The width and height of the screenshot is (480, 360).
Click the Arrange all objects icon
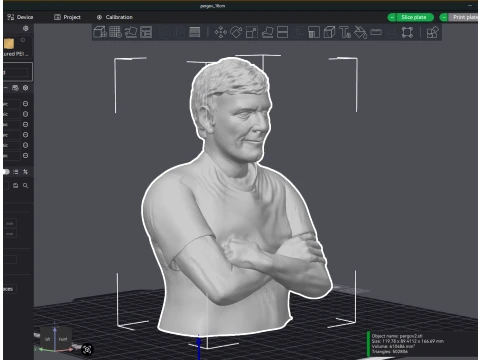(x=146, y=32)
